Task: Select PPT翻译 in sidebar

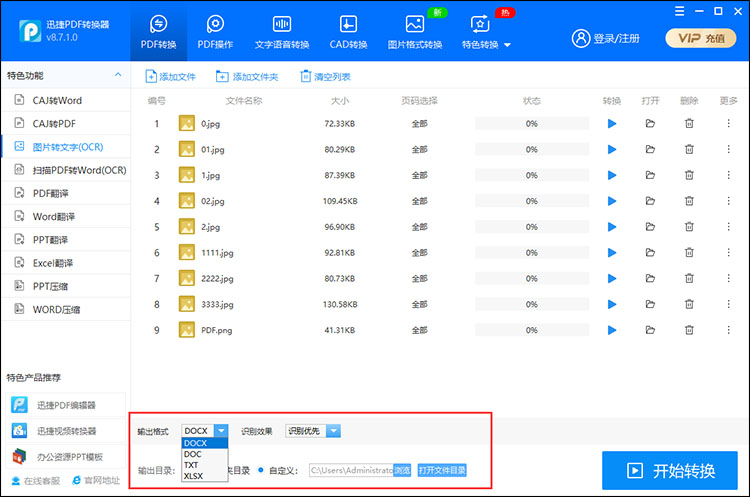Action: pyautogui.click(x=66, y=240)
